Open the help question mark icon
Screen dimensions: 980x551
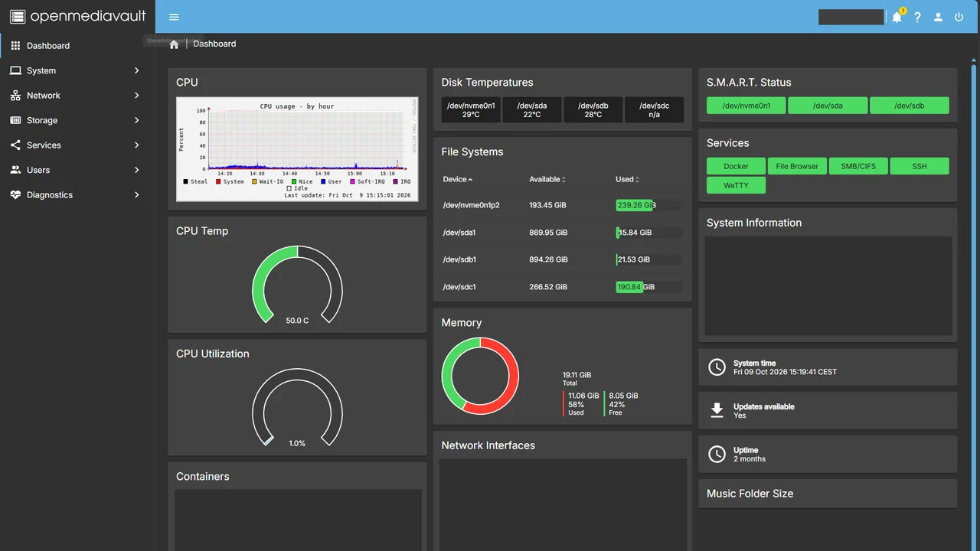coord(917,17)
